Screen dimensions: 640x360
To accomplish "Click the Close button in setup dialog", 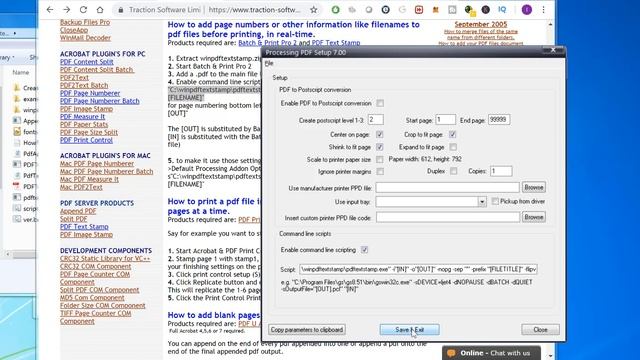I will 540,329.
